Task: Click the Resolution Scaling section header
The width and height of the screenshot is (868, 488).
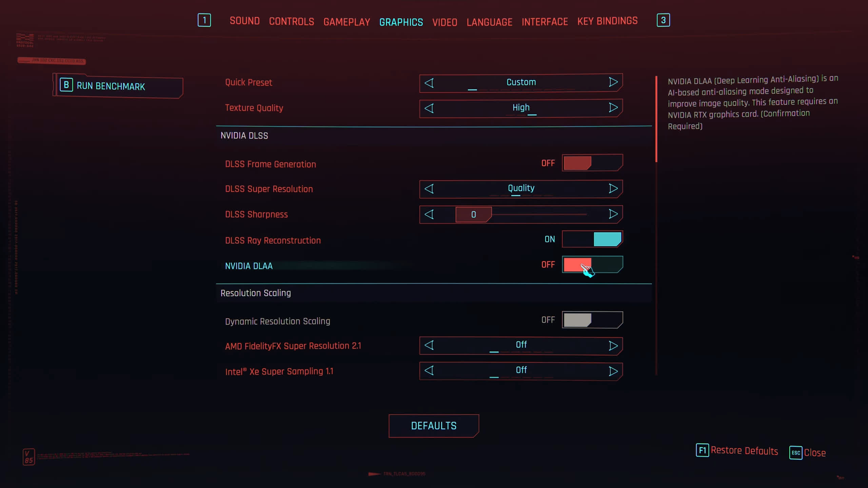Action: (x=256, y=293)
